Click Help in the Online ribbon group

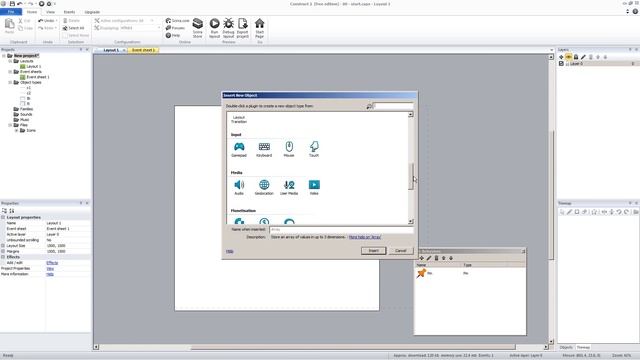(x=173, y=36)
